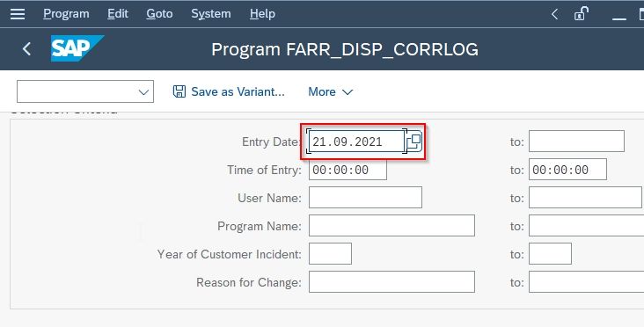644x327 pixels.
Task: Open the Goto menu
Action: pos(159,14)
